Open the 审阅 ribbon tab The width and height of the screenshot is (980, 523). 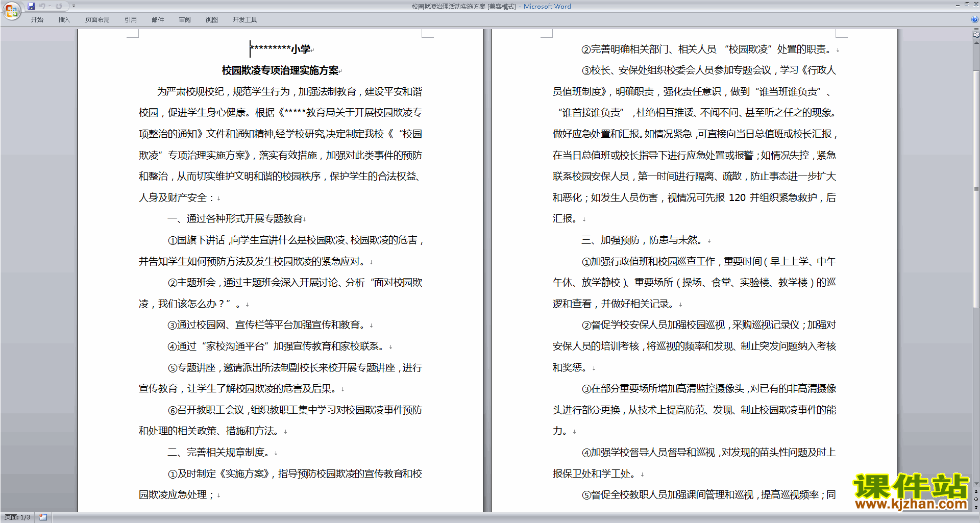coord(185,20)
